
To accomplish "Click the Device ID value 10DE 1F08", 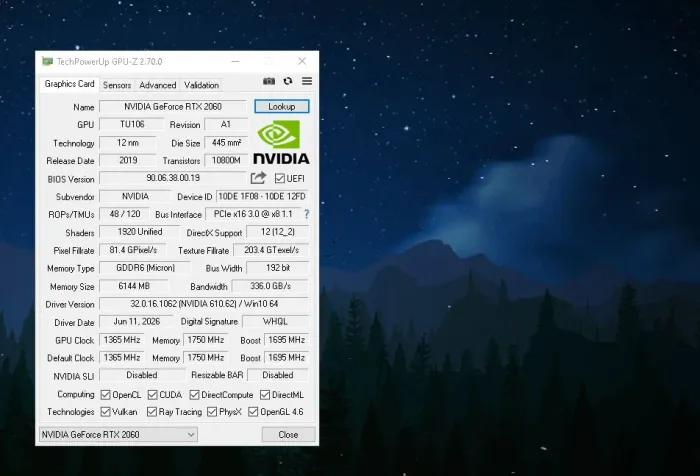I will [262, 196].
